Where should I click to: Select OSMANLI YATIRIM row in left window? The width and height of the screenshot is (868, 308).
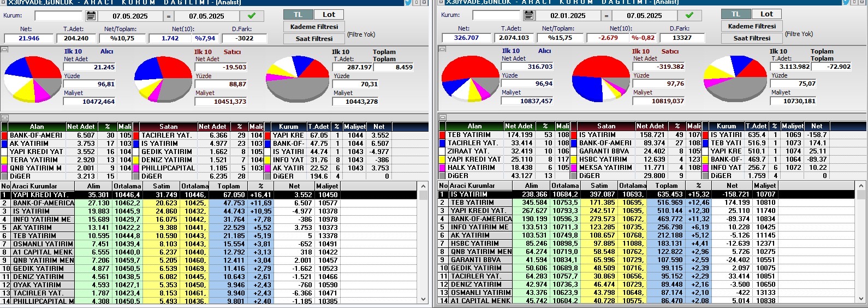tap(209, 244)
